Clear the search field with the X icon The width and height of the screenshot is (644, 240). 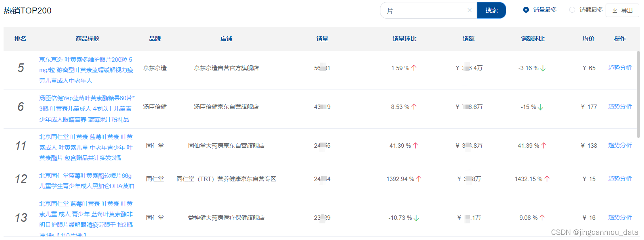(x=469, y=10)
